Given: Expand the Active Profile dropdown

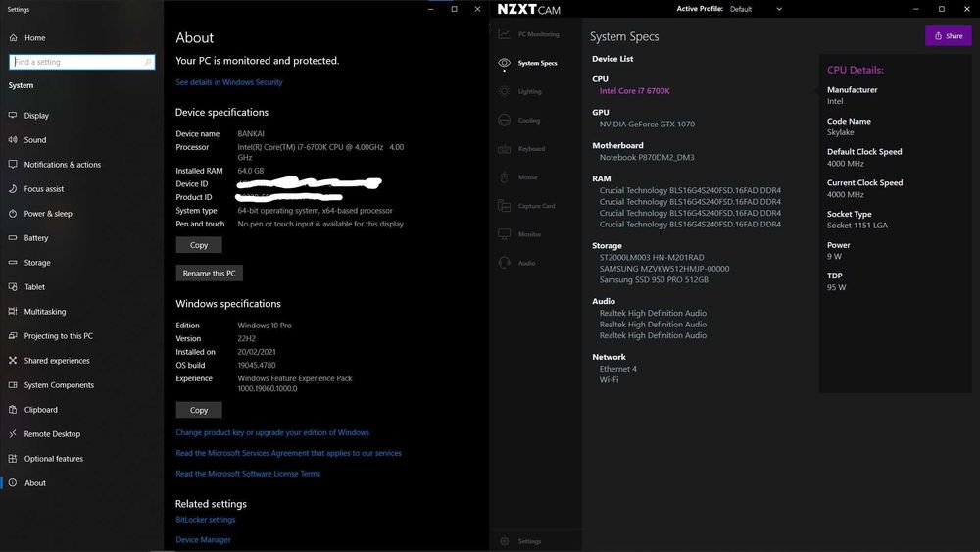Looking at the screenshot, I should point(756,9).
